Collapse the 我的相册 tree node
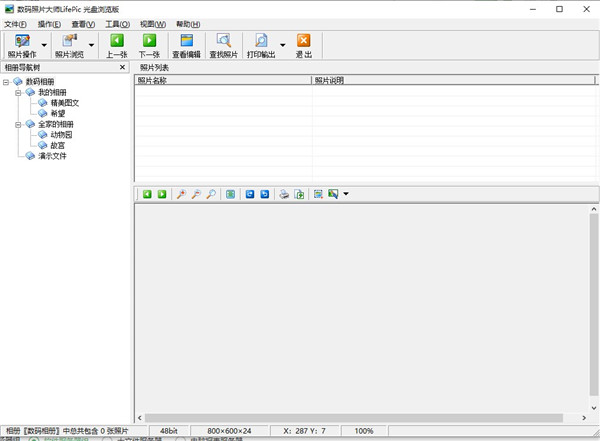 tap(18, 93)
